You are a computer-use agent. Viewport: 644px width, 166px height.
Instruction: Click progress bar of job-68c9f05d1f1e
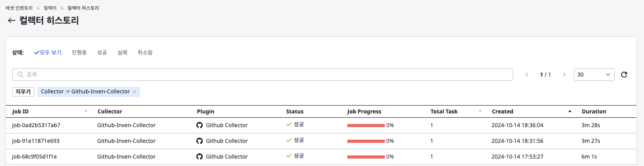[366, 157]
